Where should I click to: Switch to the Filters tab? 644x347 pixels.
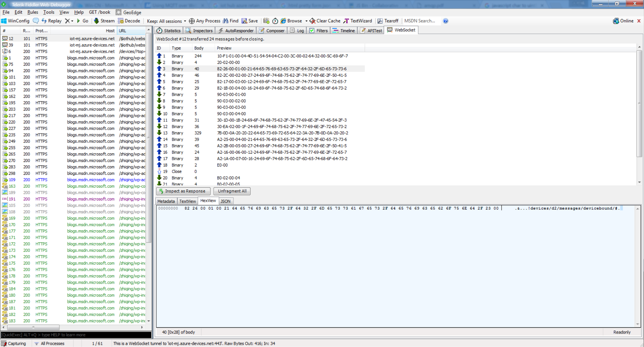click(318, 30)
